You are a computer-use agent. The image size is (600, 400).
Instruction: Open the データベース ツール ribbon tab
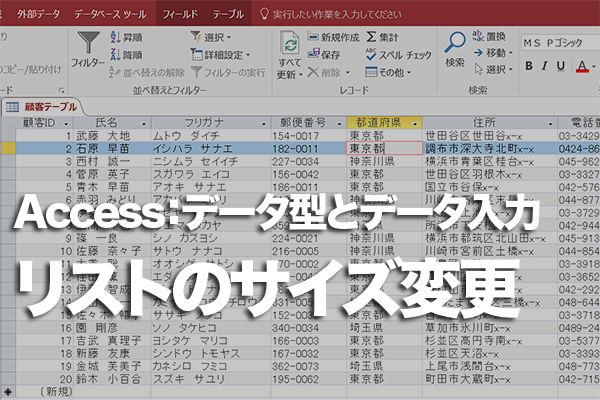110,14
